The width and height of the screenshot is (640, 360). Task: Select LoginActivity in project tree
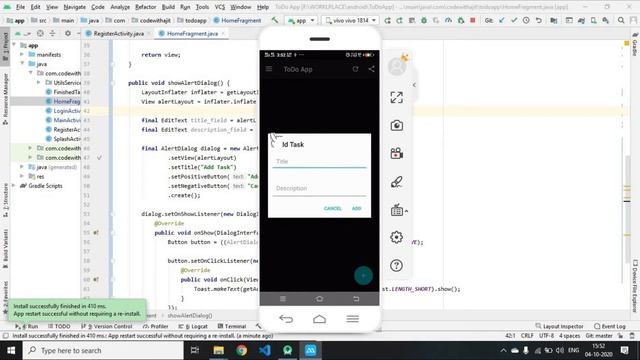[63, 111]
